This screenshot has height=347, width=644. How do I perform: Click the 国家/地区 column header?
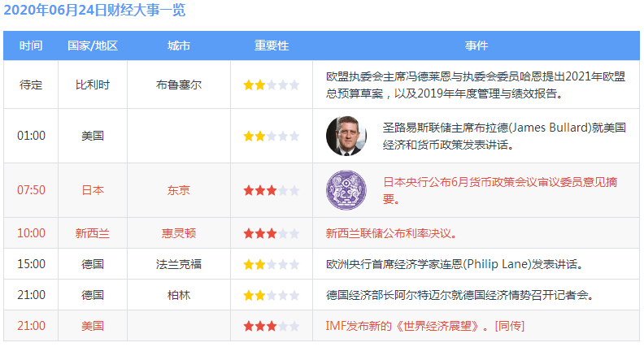pos(93,46)
